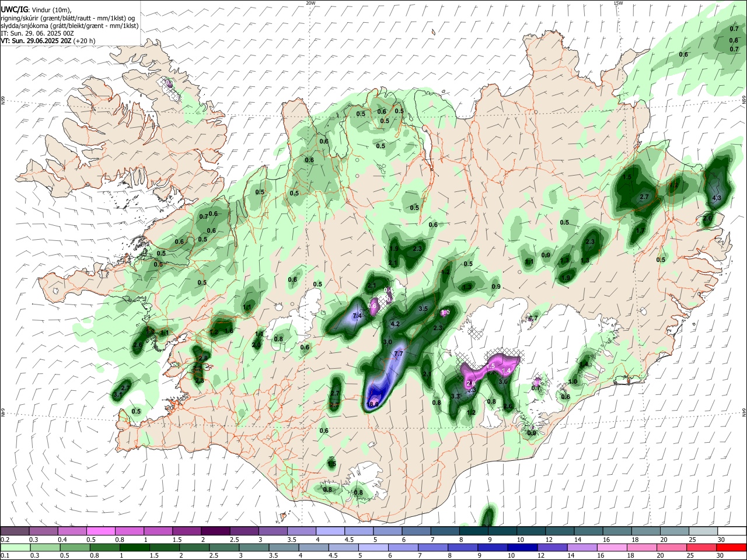Click the red 30 mm rain legend swatch

(731, 547)
